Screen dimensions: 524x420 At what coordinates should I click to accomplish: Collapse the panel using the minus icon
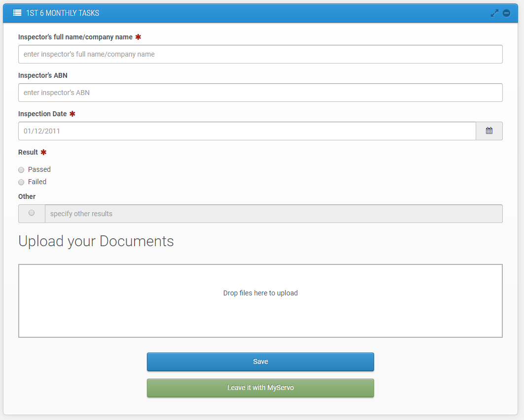[506, 13]
